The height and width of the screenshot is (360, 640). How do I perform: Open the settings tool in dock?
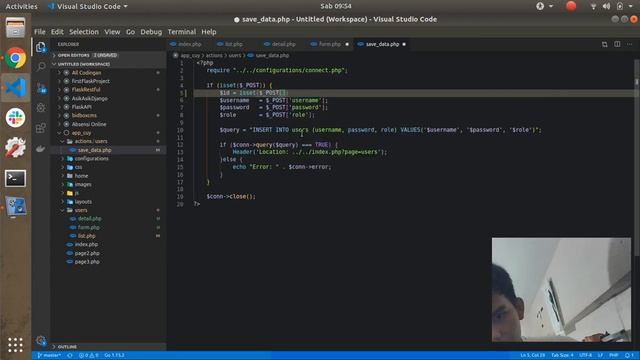tap(16, 147)
